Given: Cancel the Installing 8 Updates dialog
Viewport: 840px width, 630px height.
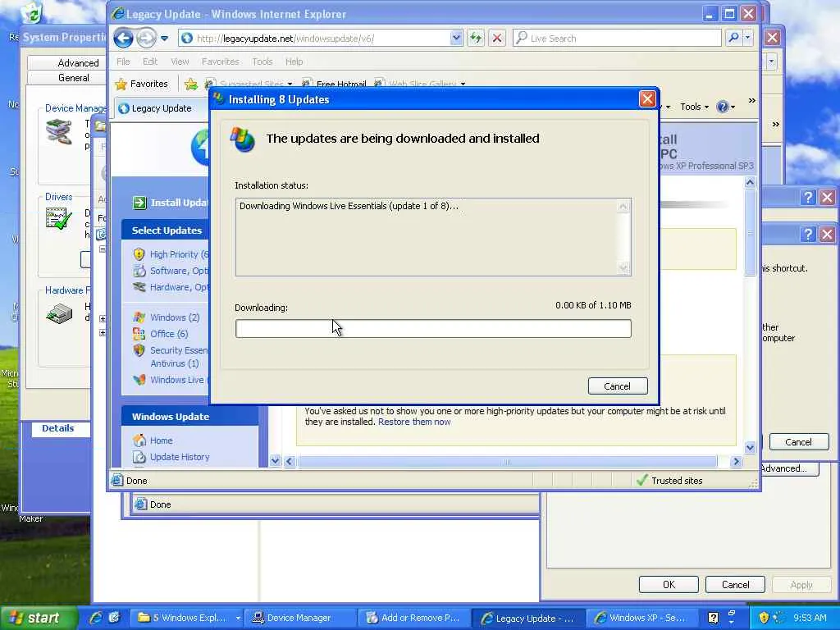Looking at the screenshot, I should click(618, 386).
